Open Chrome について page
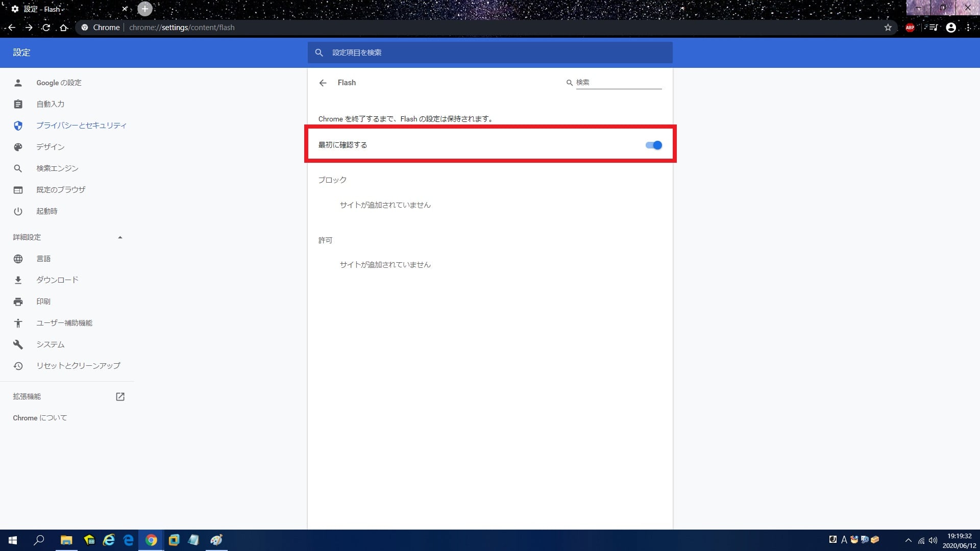 click(40, 418)
